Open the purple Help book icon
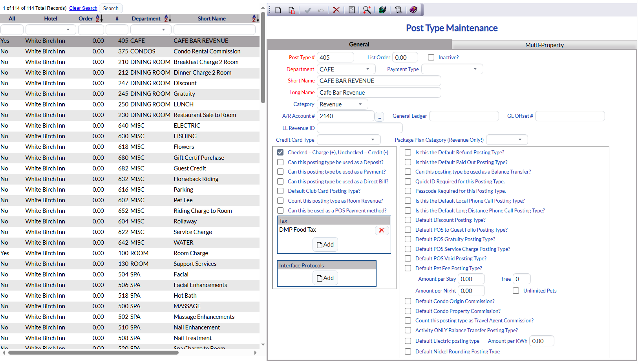Image resolution: width=638 pixels, height=364 pixels. [x=413, y=10]
